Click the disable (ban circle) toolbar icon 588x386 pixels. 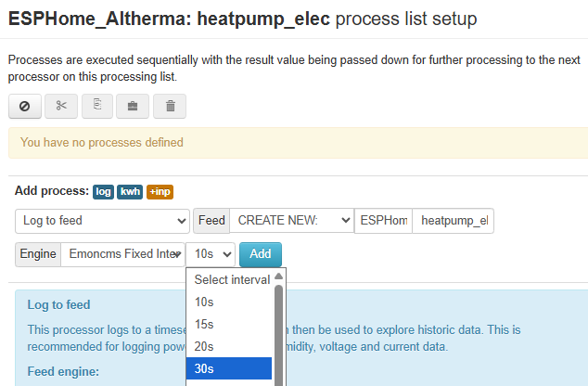coord(25,106)
